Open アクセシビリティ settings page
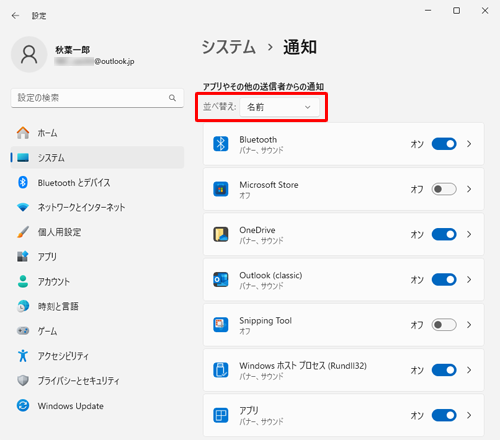 click(x=97, y=356)
